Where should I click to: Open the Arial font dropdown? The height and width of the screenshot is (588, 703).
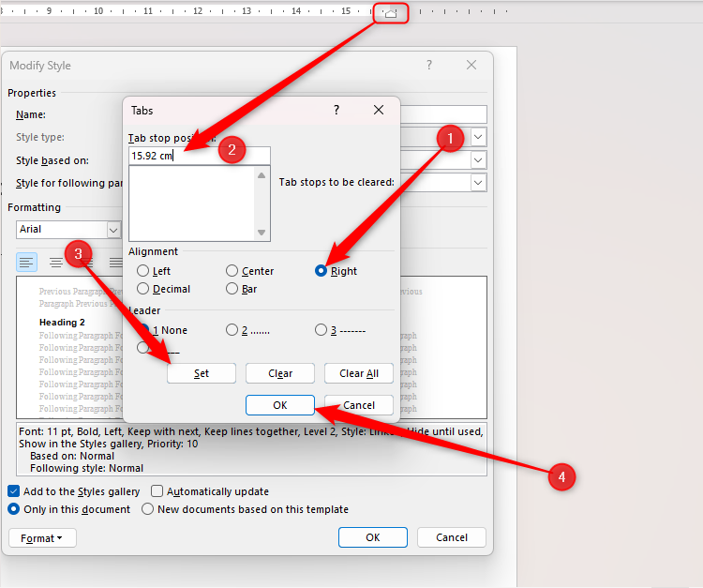pos(113,230)
